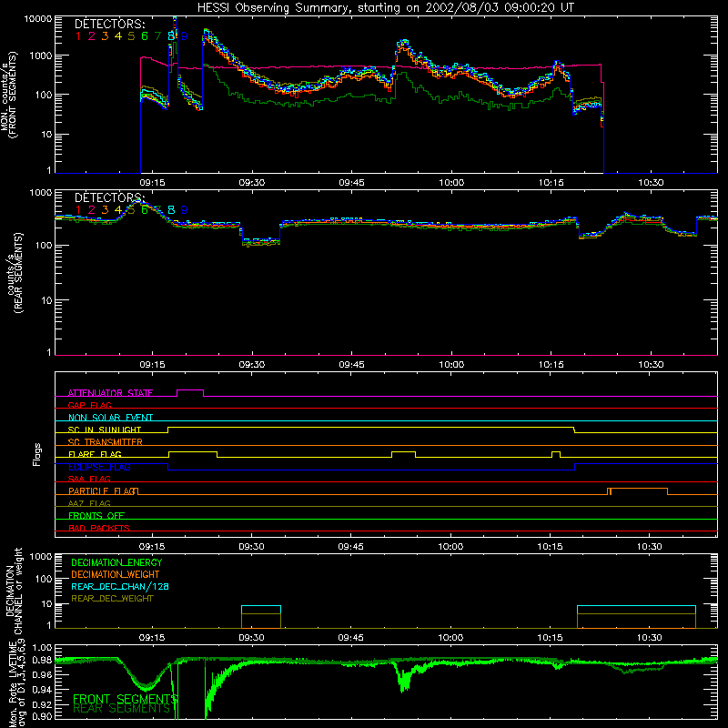Select detector 9 in front segments legend
The height and width of the screenshot is (728, 728).
point(185,35)
